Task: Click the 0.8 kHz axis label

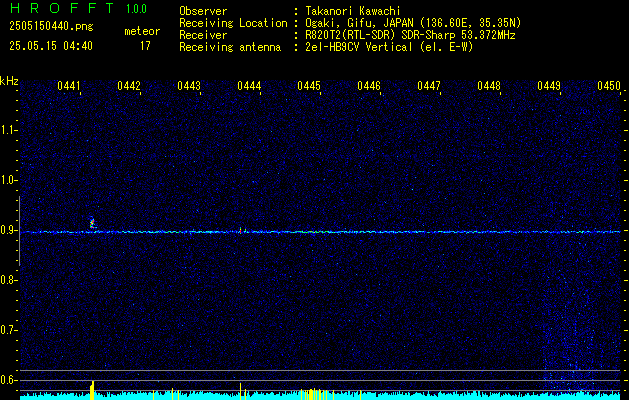Action: point(8,280)
